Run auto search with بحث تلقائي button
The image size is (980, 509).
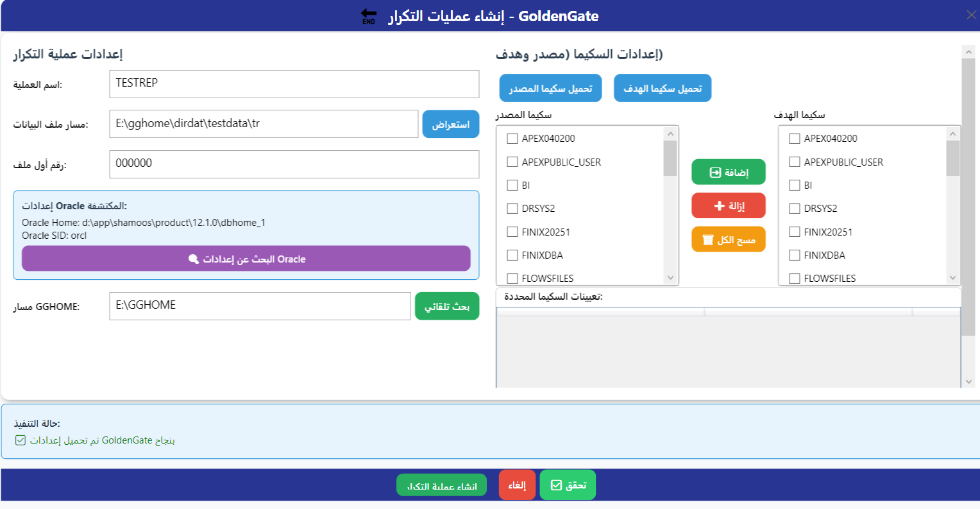pos(446,306)
